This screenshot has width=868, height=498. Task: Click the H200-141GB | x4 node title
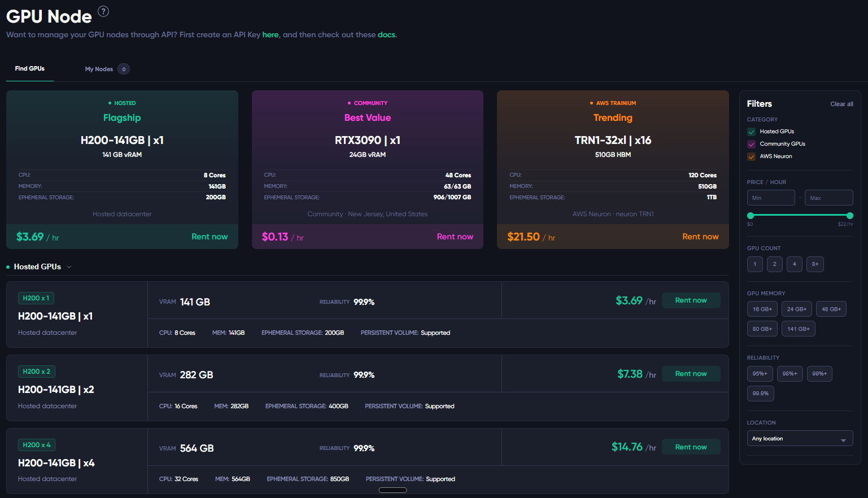pos(56,463)
